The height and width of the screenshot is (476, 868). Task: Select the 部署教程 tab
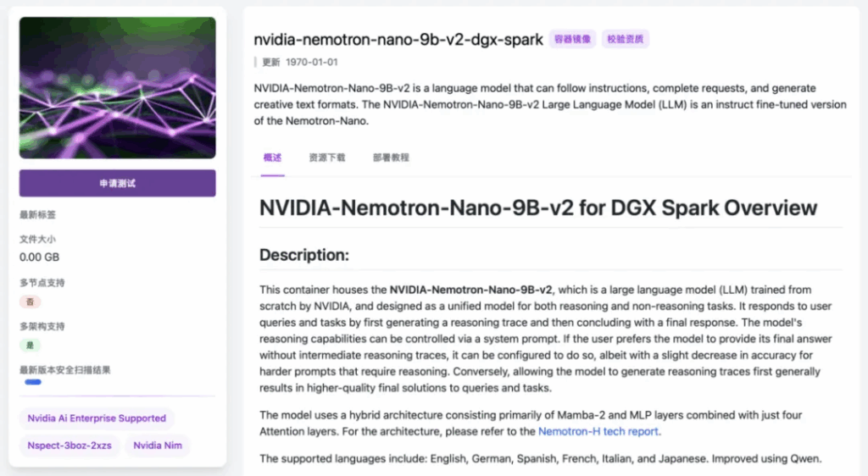[390, 158]
